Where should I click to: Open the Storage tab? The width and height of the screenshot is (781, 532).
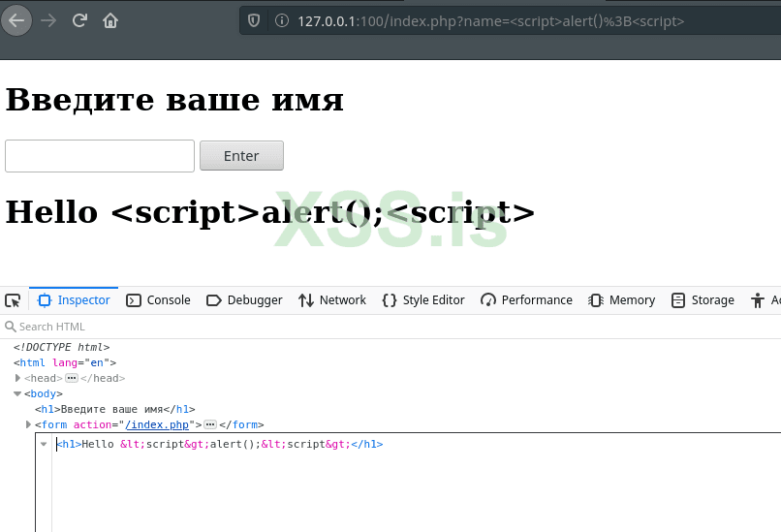point(703,300)
